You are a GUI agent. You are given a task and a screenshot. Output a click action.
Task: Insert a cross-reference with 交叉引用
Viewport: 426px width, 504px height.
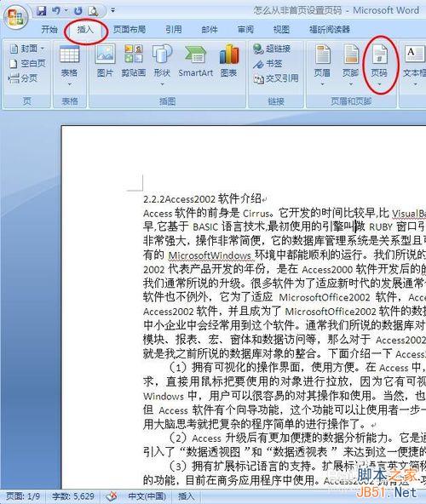(x=276, y=78)
